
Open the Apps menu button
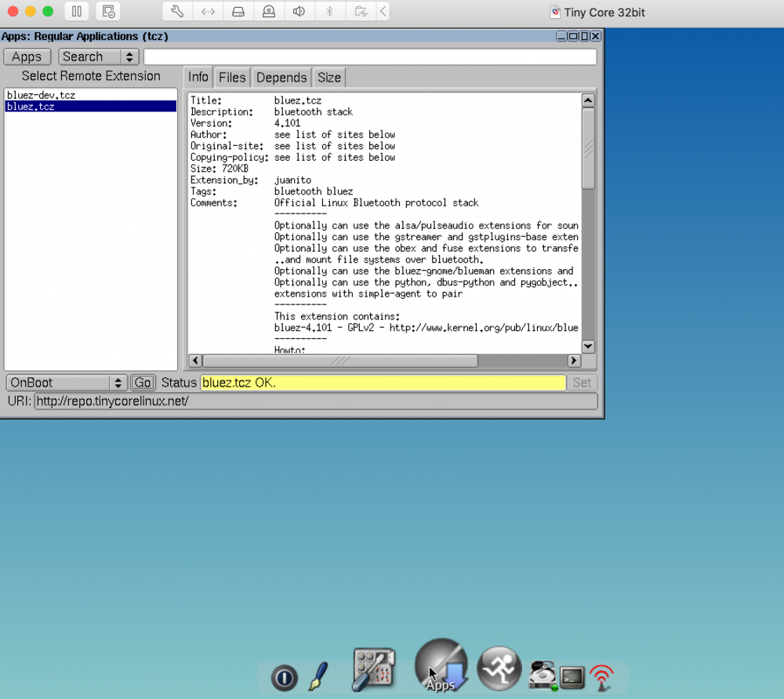pyautogui.click(x=27, y=57)
